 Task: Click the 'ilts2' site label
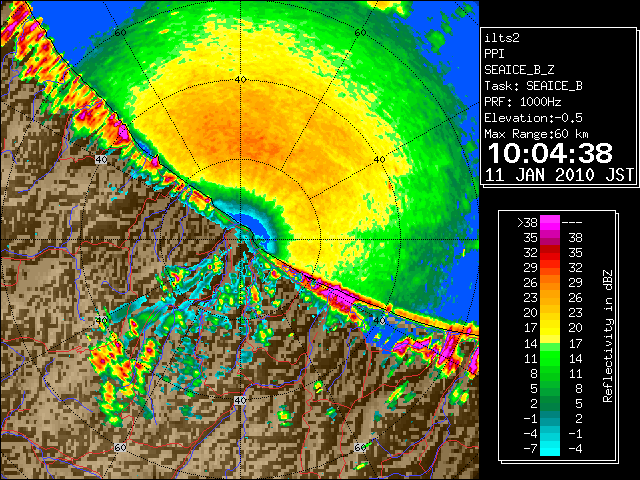(x=502, y=38)
